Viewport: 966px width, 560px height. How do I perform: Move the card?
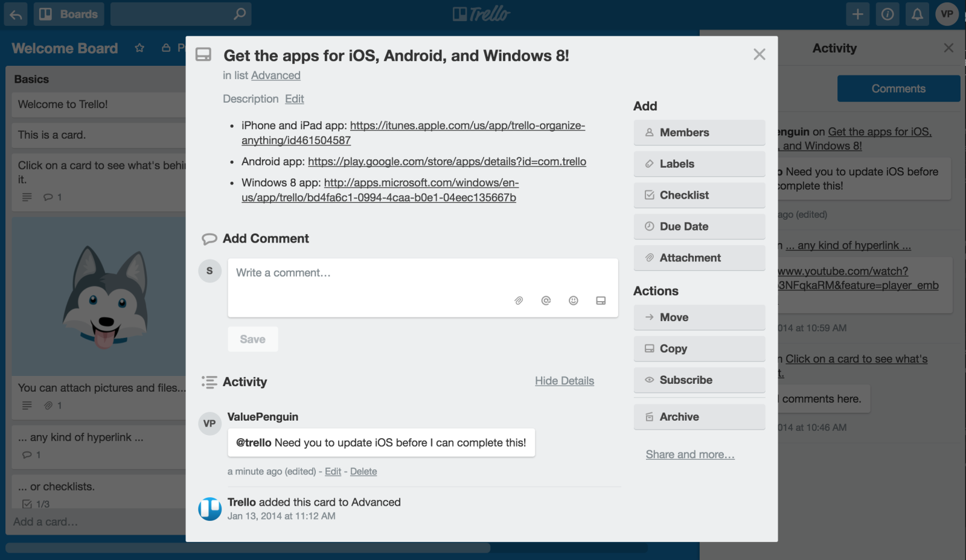point(699,317)
